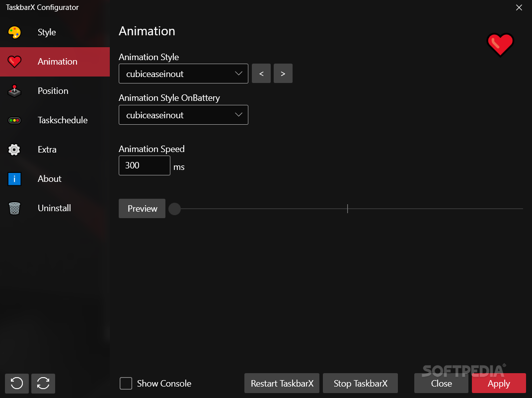This screenshot has height=398, width=532.
Task: Click the large red heart icon
Action: pyautogui.click(x=500, y=44)
